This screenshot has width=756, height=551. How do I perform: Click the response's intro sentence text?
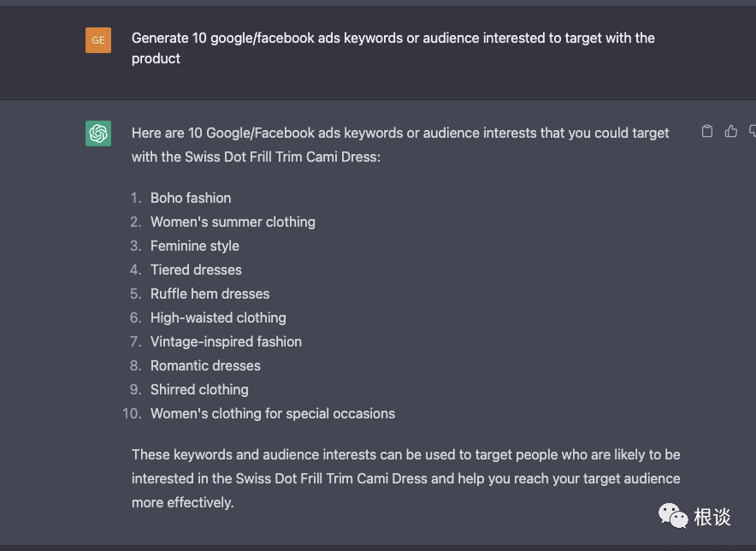pyautogui.click(x=400, y=145)
